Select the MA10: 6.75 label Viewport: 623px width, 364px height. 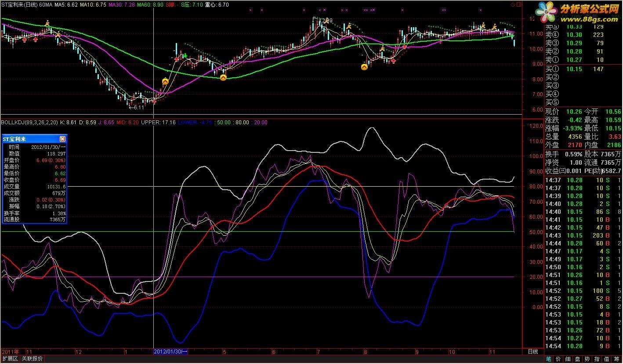pos(93,4)
